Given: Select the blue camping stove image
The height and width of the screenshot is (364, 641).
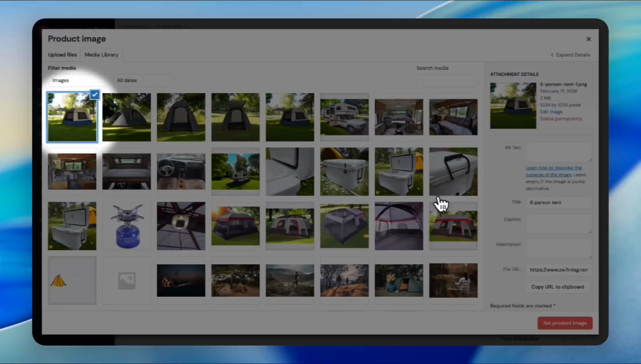Looking at the screenshot, I should (x=127, y=226).
